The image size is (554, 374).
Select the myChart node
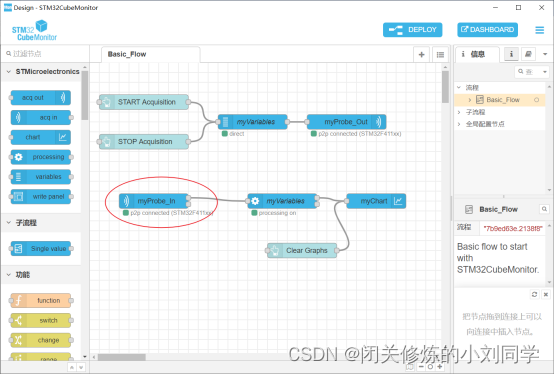click(x=376, y=201)
